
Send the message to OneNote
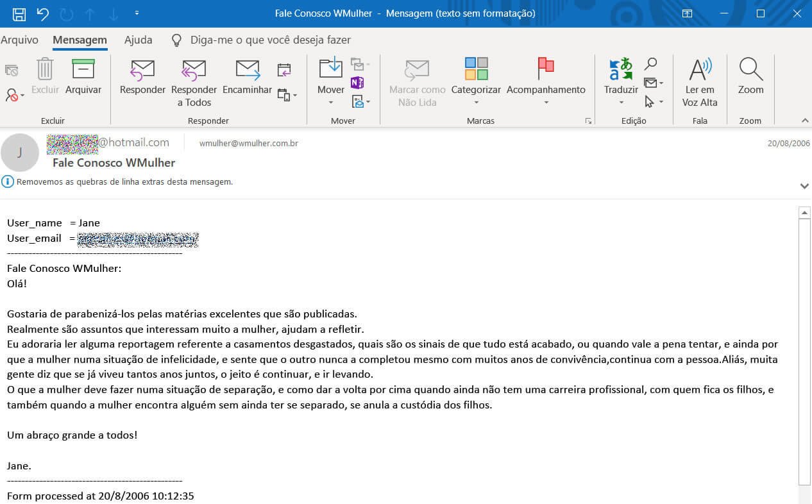pos(357,83)
